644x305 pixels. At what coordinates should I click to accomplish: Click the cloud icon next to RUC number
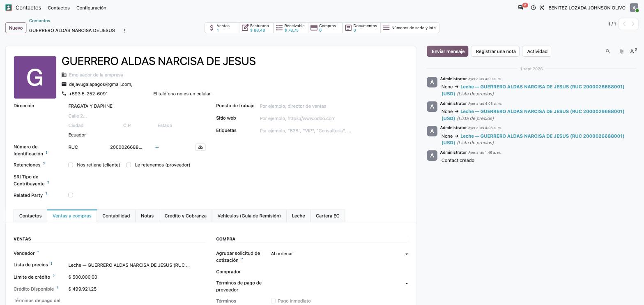click(200, 147)
